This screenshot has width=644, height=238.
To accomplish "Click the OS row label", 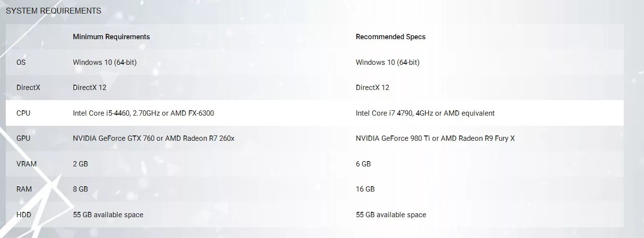I will point(21,62).
